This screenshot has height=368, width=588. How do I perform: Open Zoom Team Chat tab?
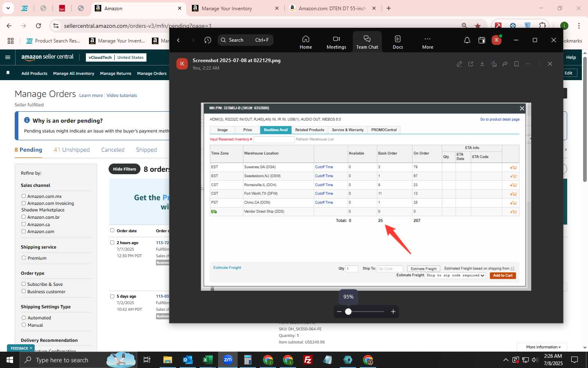367,42
